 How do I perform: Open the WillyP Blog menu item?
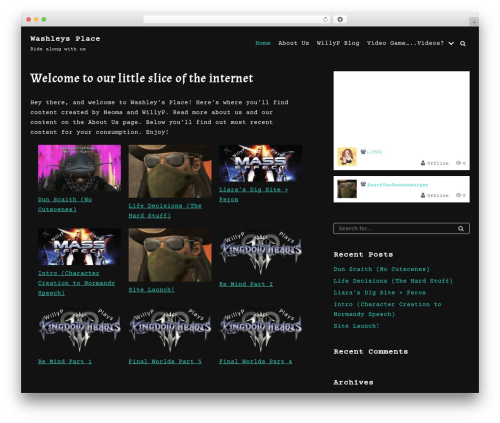[338, 43]
